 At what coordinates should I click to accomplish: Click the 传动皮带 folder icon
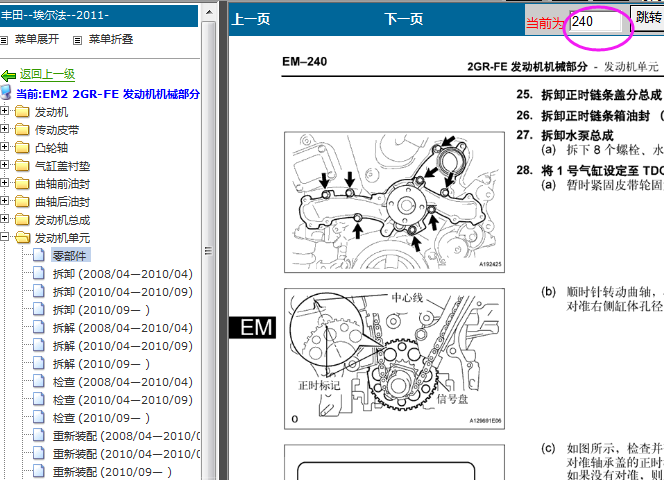22,130
